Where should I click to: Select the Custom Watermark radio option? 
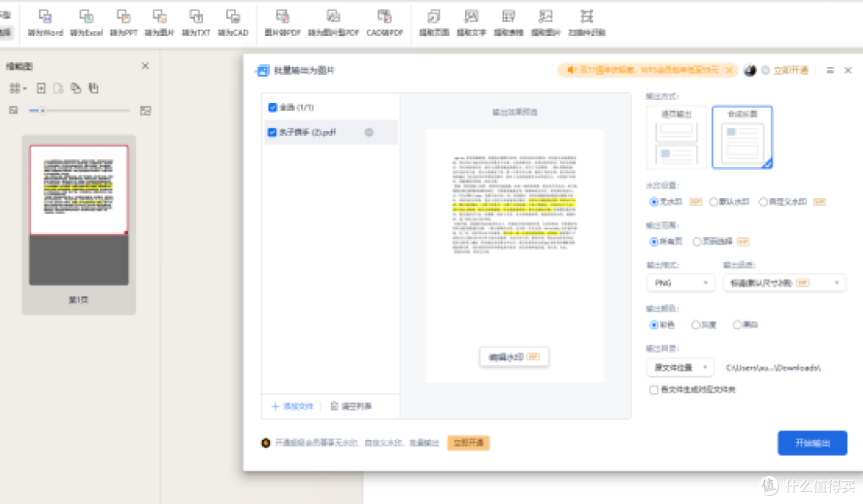tap(763, 202)
